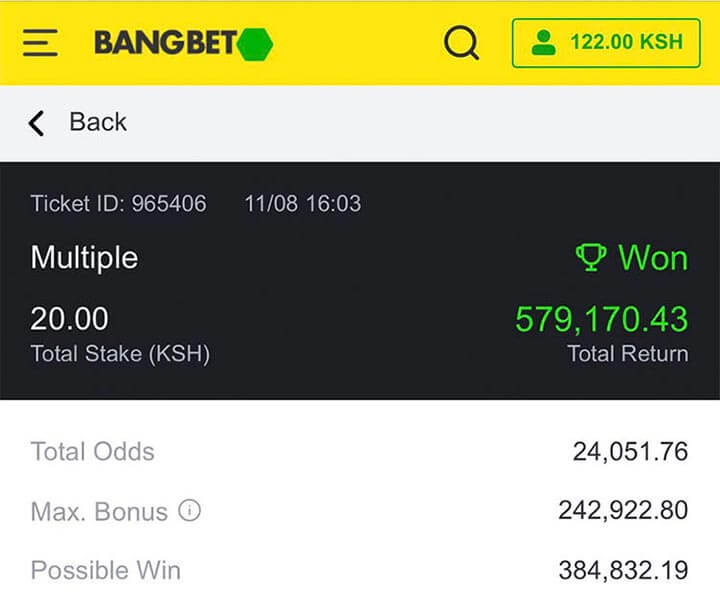Image resolution: width=720 pixels, height=600 pixels.
Task: Click the BANGBET logo text
Action: [x=165, y=43]
